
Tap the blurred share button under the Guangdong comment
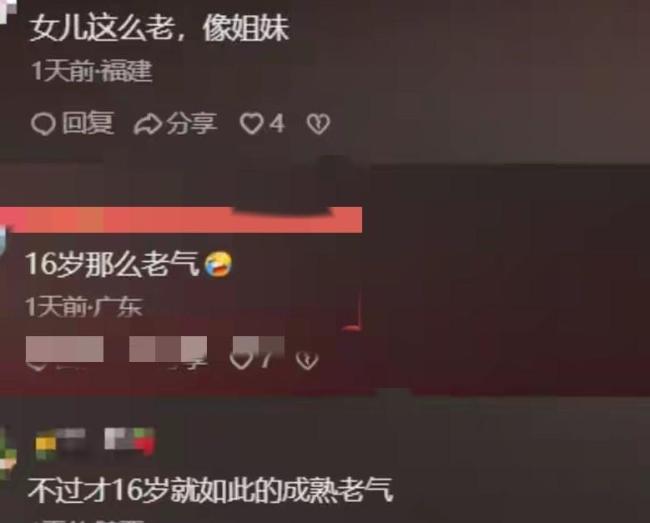point(168,350)
